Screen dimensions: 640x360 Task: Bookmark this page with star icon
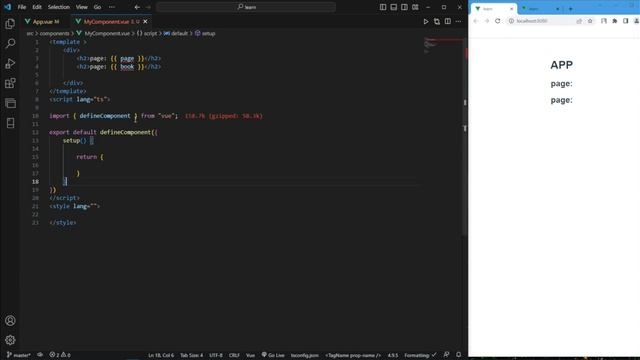pos(590,21)
